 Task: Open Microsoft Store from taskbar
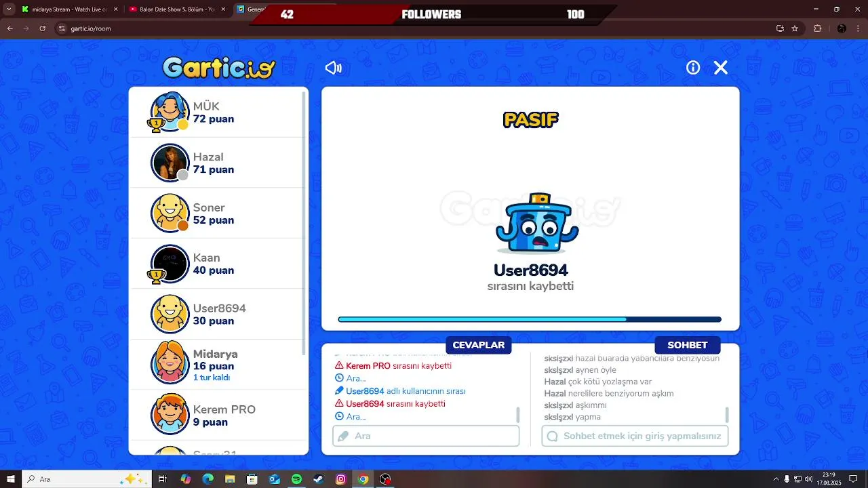coord(252,479)
